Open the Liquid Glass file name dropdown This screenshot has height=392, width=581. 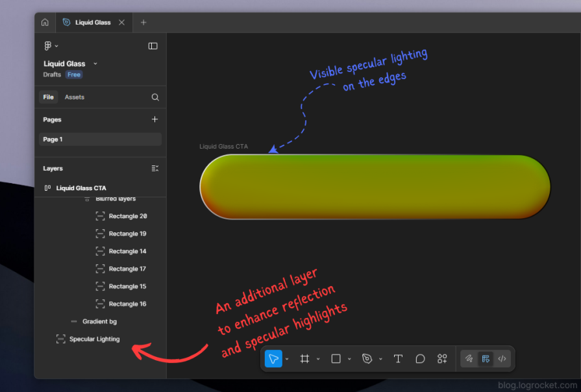(95, 64)
